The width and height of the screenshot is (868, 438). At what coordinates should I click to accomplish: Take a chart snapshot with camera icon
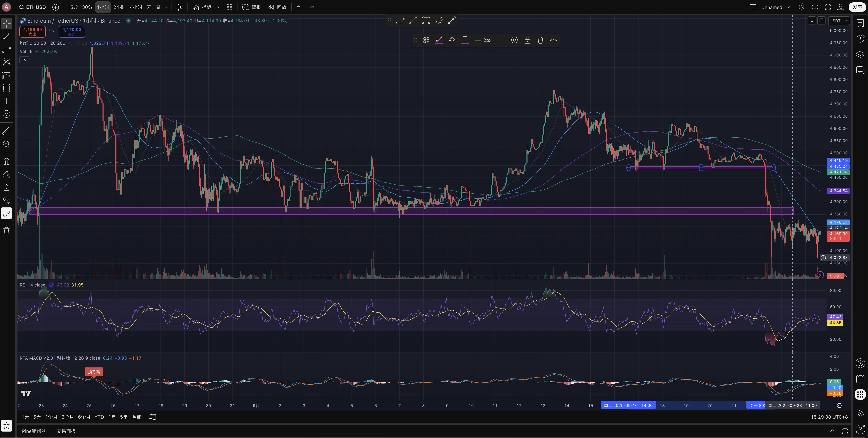[841, 7]
